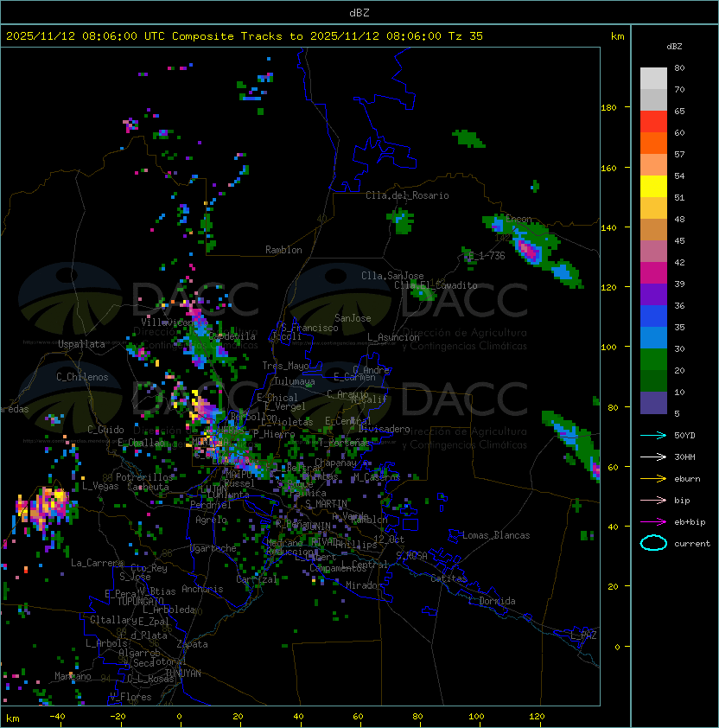Image resolution: width=719 pixels, height=728 pixels.
Task: Click the L_Dormida map label
Action: point(492,601)
